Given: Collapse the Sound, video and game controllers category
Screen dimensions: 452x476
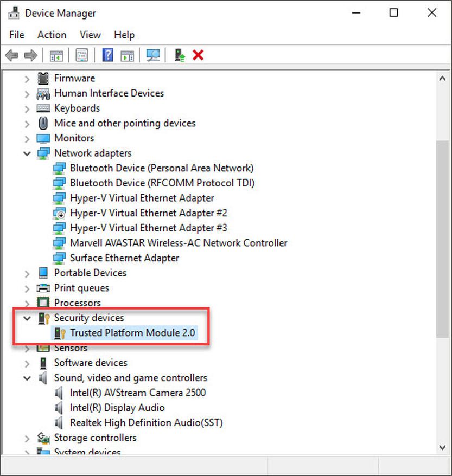Looking at the screenshot, I should 27,377.
